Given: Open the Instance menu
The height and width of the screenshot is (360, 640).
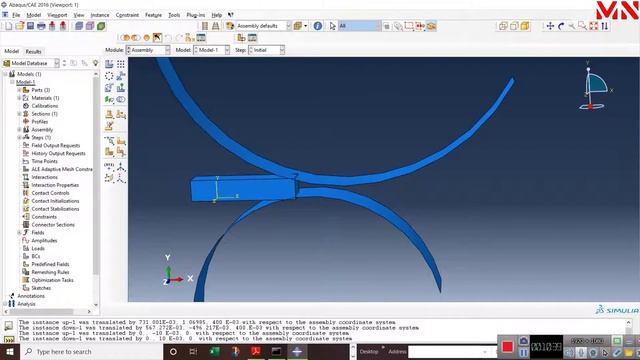Looking at the screenshot, I should 100,15.
